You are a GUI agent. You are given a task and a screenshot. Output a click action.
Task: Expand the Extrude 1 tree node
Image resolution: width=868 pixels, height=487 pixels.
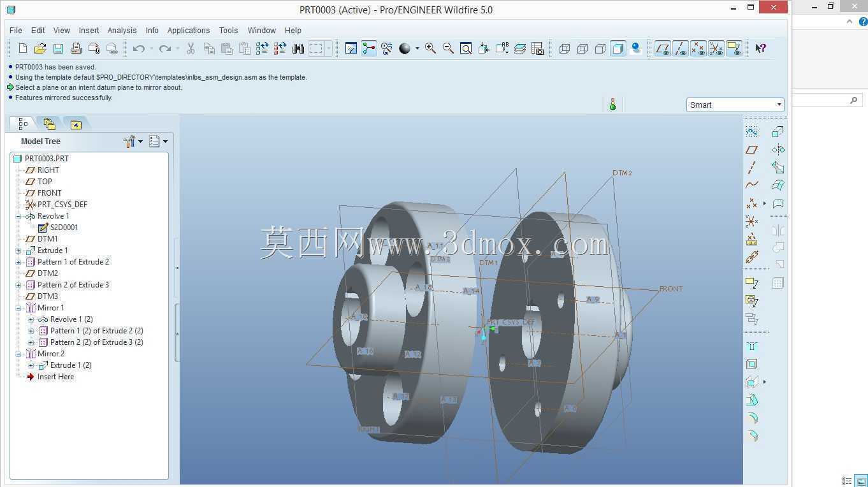point(18,251)
